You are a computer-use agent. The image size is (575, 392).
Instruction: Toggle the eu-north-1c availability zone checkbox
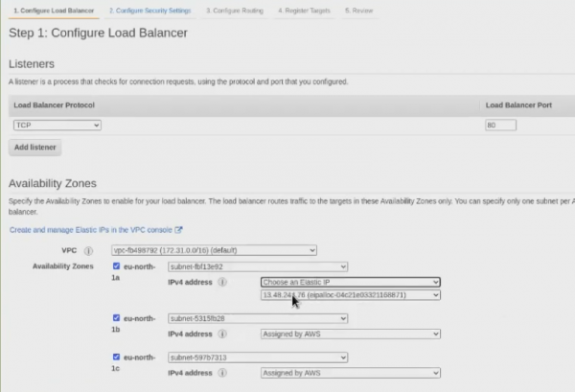[x=117, y=357]
